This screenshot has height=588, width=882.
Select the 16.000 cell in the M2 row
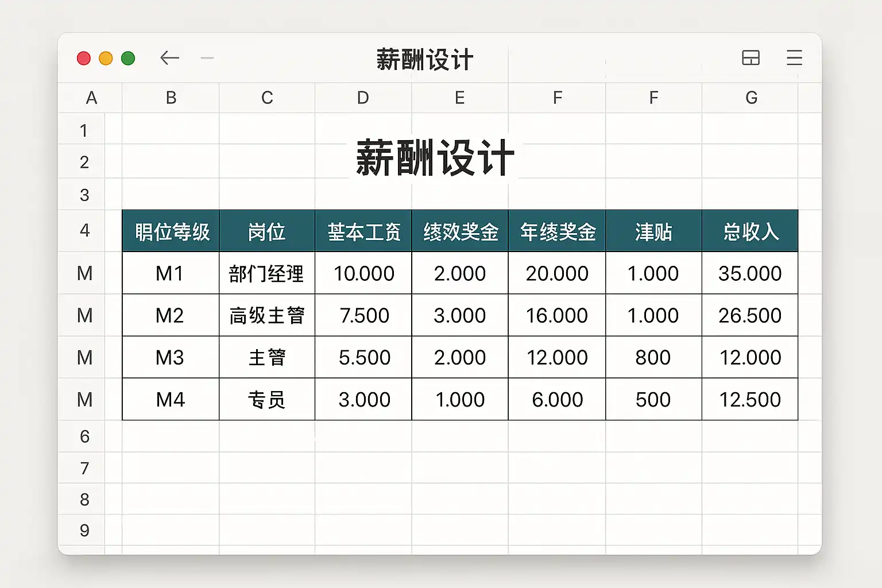coord(557,315)
